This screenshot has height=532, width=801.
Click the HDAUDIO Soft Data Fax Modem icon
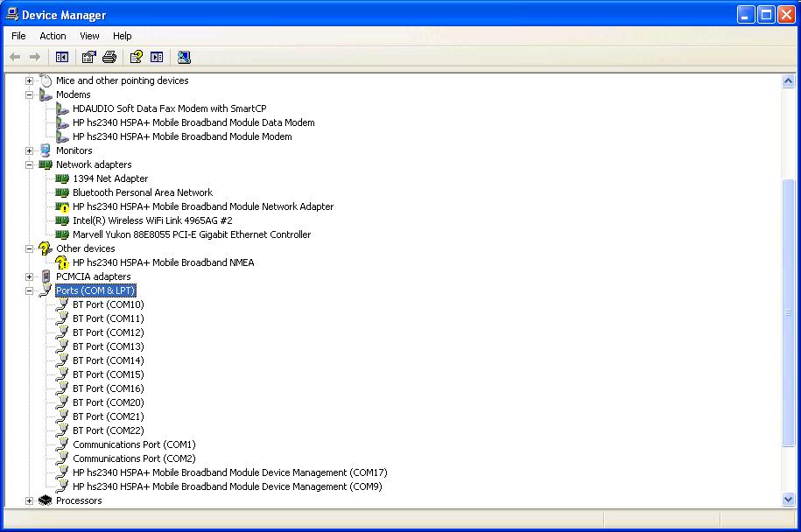pos(62,108)
